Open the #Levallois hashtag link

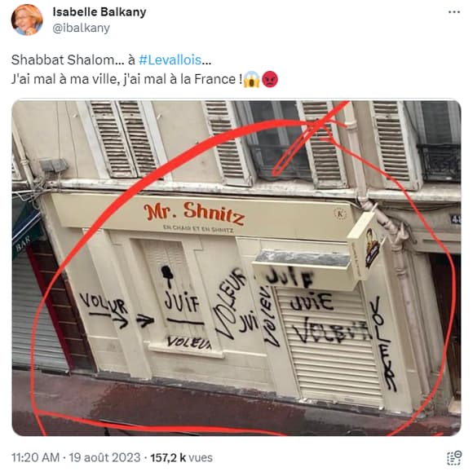pyautogui.click(x=170, y=59)
